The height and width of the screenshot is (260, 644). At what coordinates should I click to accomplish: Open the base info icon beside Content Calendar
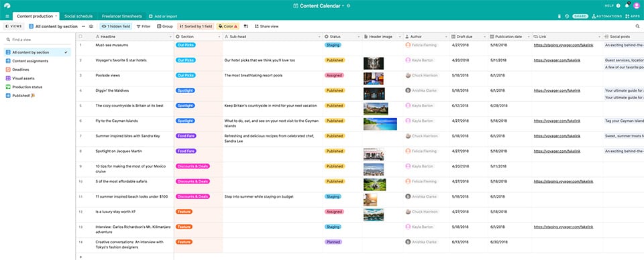pyautogui.click(x=349, y=6)
